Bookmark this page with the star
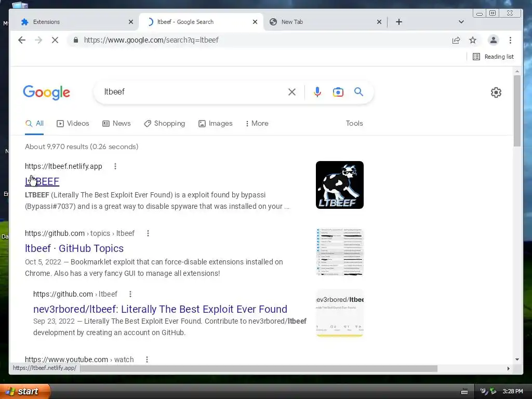 coord(473,40)
